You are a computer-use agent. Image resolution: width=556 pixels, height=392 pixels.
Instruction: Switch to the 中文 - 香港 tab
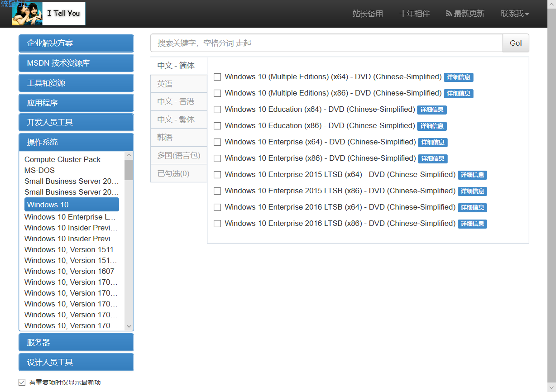click(179, 101)
